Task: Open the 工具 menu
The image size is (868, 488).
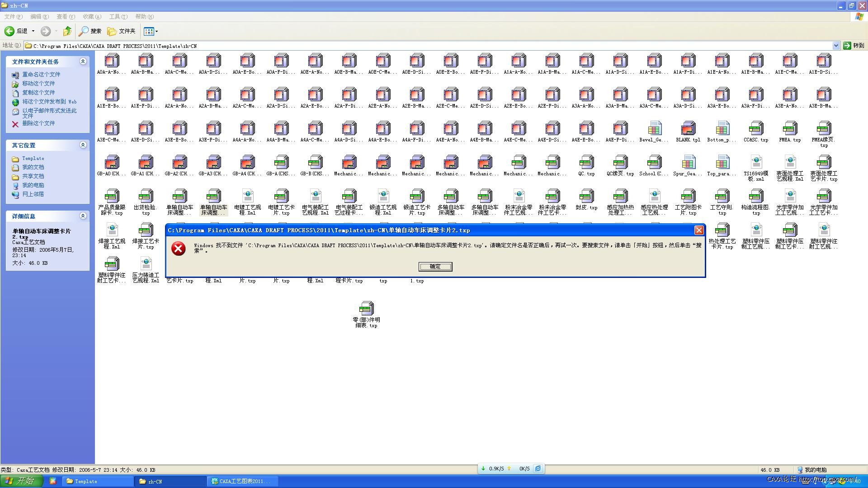Action: click(x=118, y=17)
